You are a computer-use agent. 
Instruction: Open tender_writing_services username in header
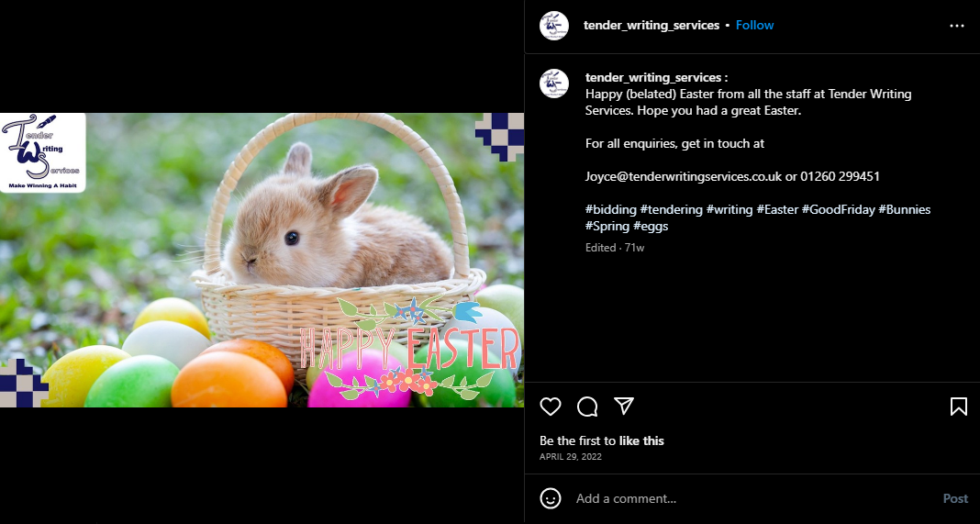[x=651, y=25]
